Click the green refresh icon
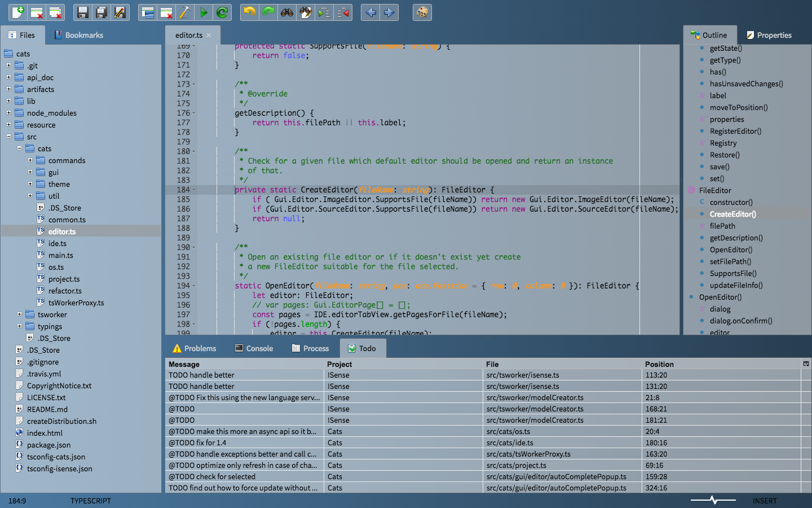This screenshot has width=812, height=508. [x=222, y=12]
